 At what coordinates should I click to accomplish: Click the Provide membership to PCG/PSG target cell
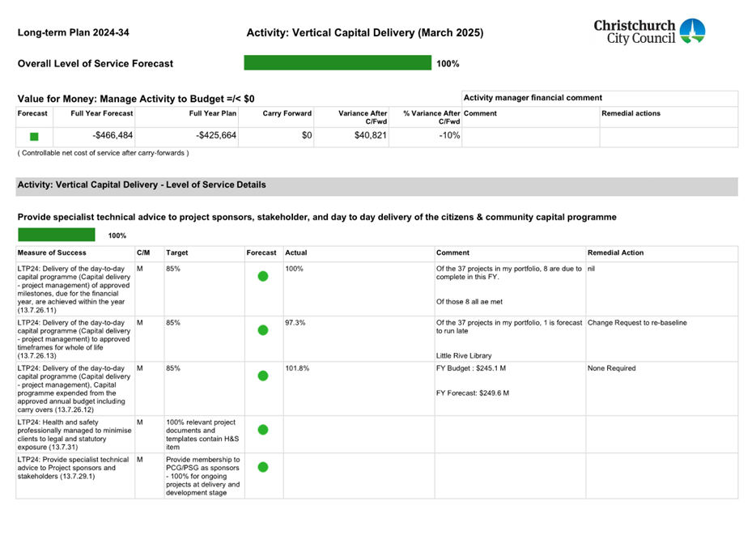coord(203,476)
